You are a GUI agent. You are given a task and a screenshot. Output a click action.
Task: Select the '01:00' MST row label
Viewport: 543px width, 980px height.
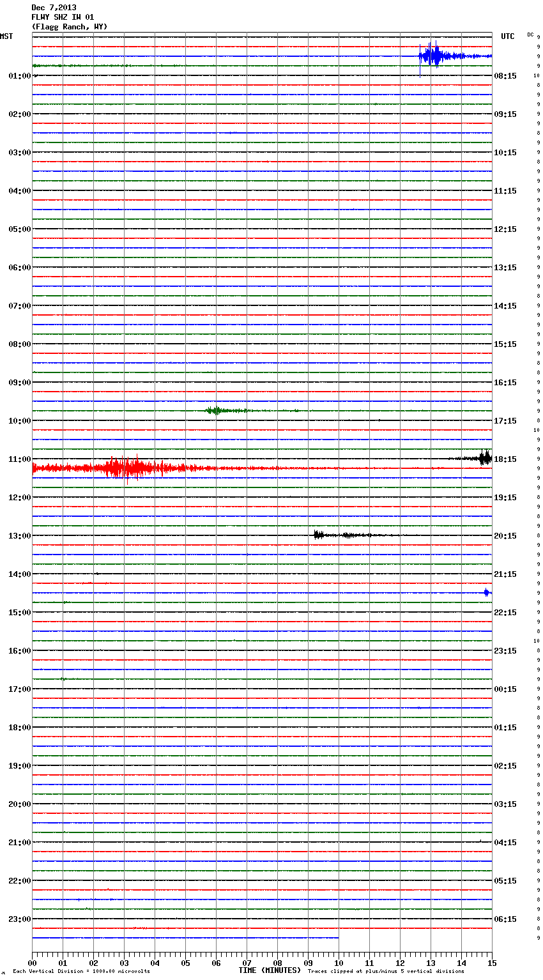click(20, 76)
